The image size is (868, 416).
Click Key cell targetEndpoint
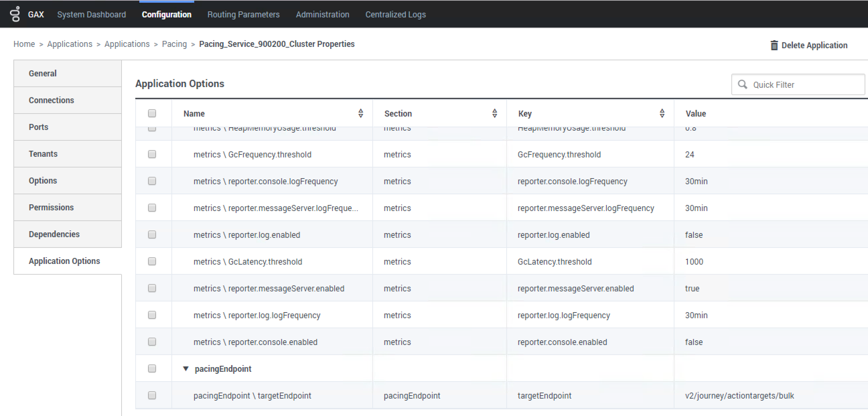pyautogui.click(x=544, y=396)
